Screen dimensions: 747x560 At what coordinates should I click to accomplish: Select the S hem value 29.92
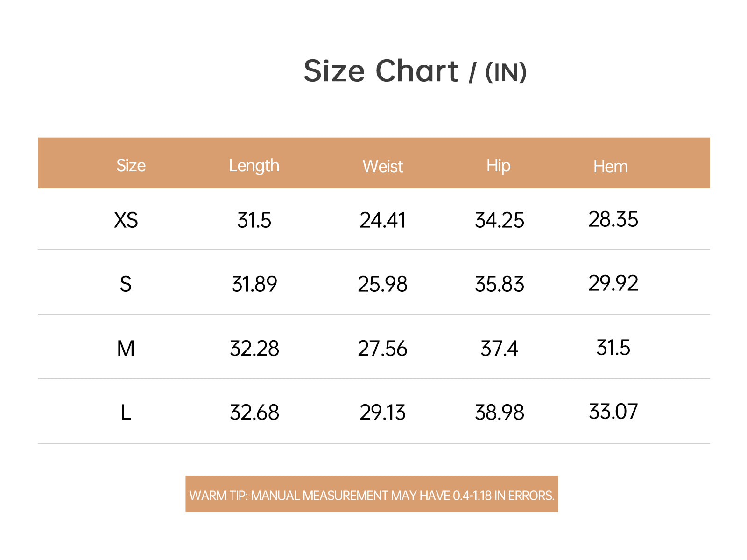click(613, 283)
